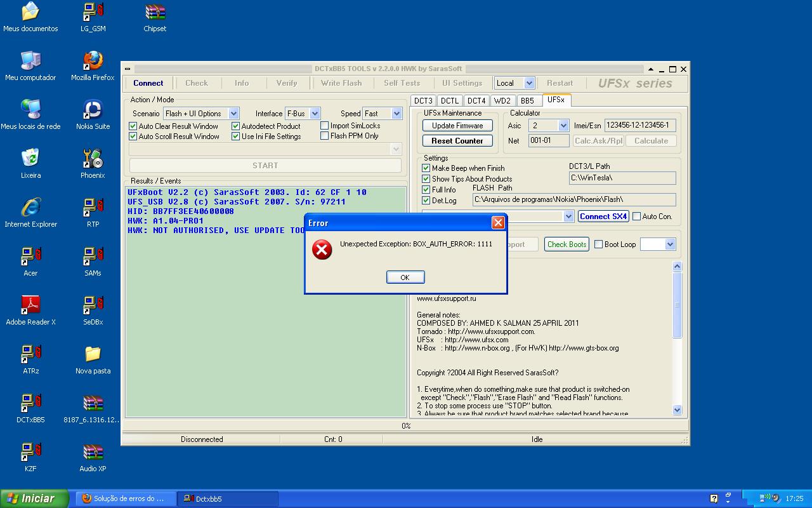Toggle the Auto Clear Result Window checkbox
The height and width of the screenshot is (508, 812).
[133, 126]
